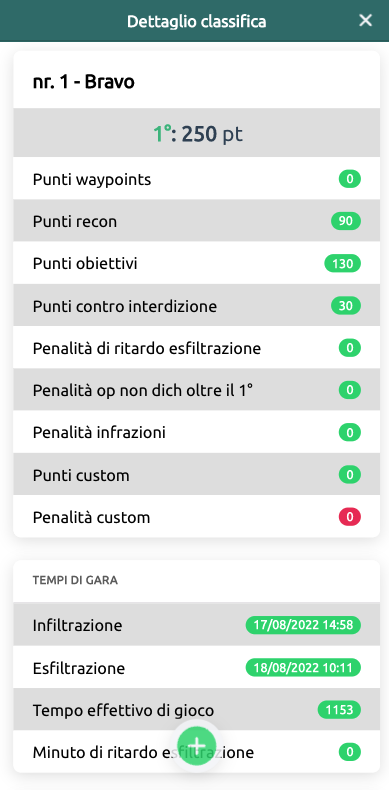Image resolution: width=389 pixels, height=790 pixels.
Task: Click the Dettaglio classifica header title
Action: pos(197,21)
